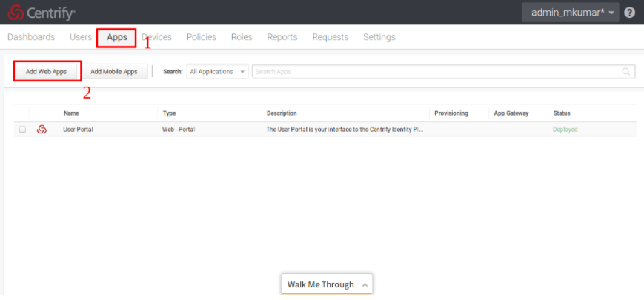644x300 pixels.
Task: Open the admin_mkumar account dropdown
Action: pyautogui.click(x=570, y=13)
